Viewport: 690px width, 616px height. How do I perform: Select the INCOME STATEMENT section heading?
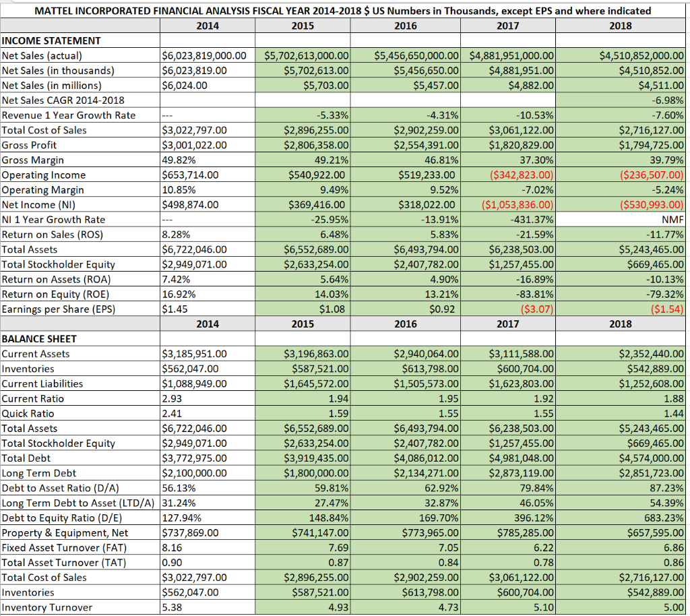point(51,41)
